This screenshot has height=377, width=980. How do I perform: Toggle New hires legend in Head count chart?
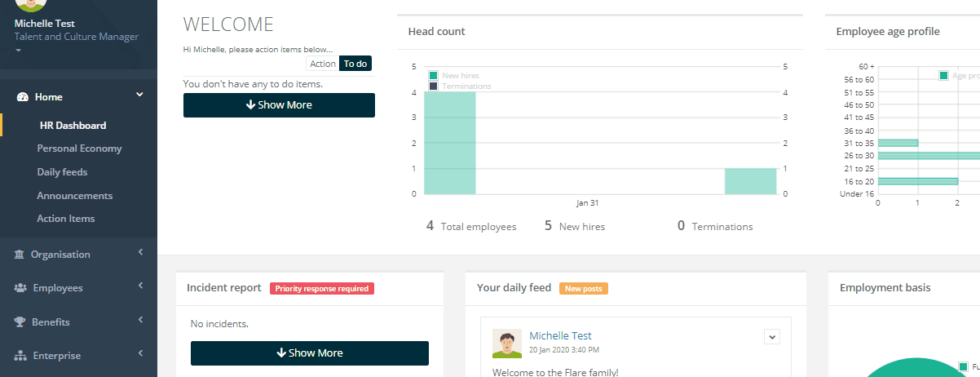435,75
